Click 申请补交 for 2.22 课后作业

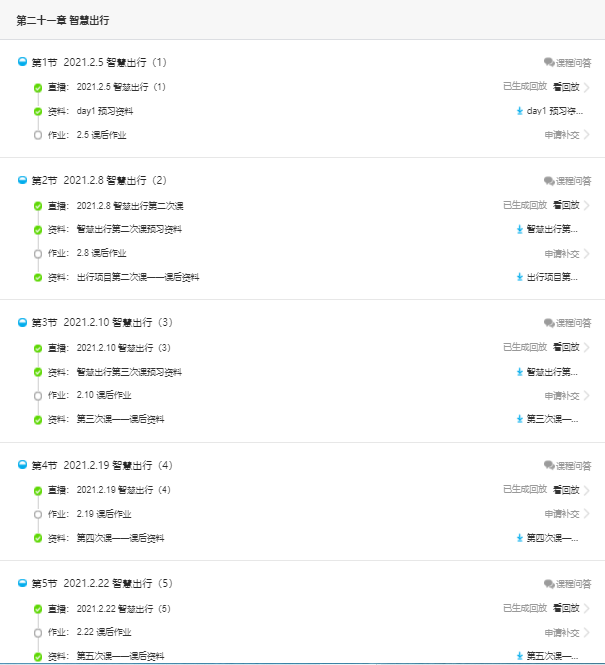[562, 633]
